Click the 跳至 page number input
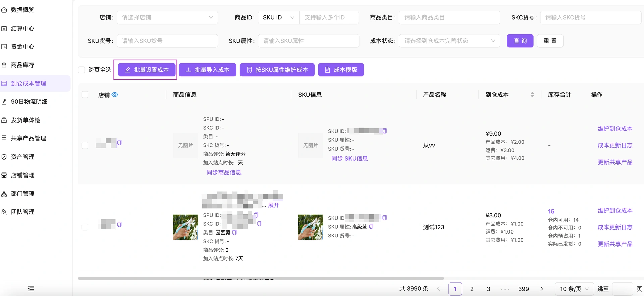644x296 pixels. click(623, 289)
